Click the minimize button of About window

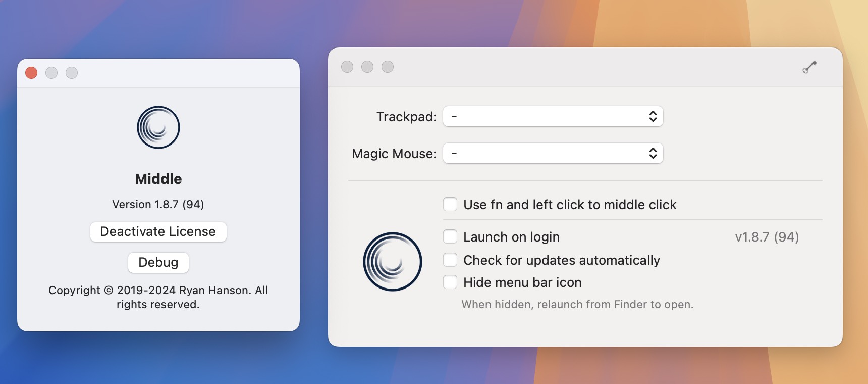[51, 73]
